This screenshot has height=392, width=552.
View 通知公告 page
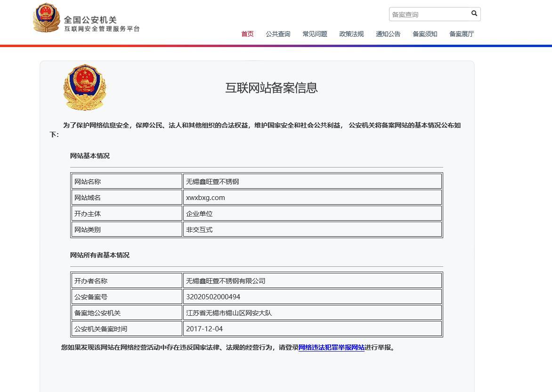coord(388,34)
